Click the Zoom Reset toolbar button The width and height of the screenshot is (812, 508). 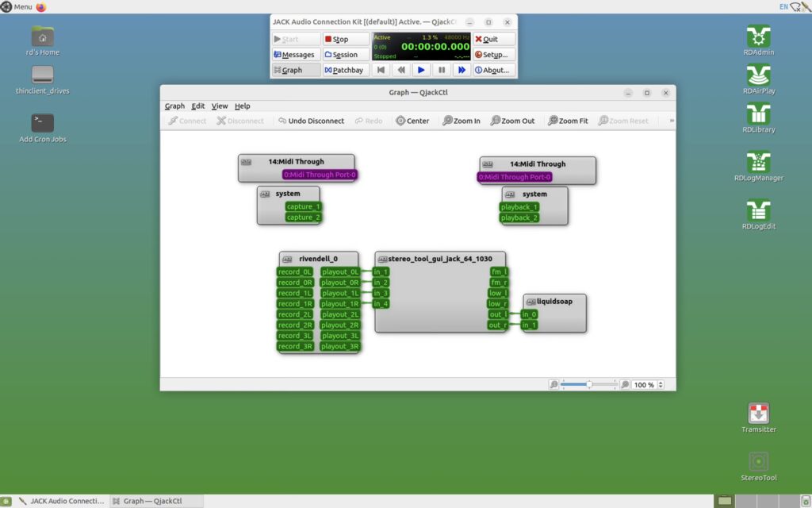(x=623, y=121)
